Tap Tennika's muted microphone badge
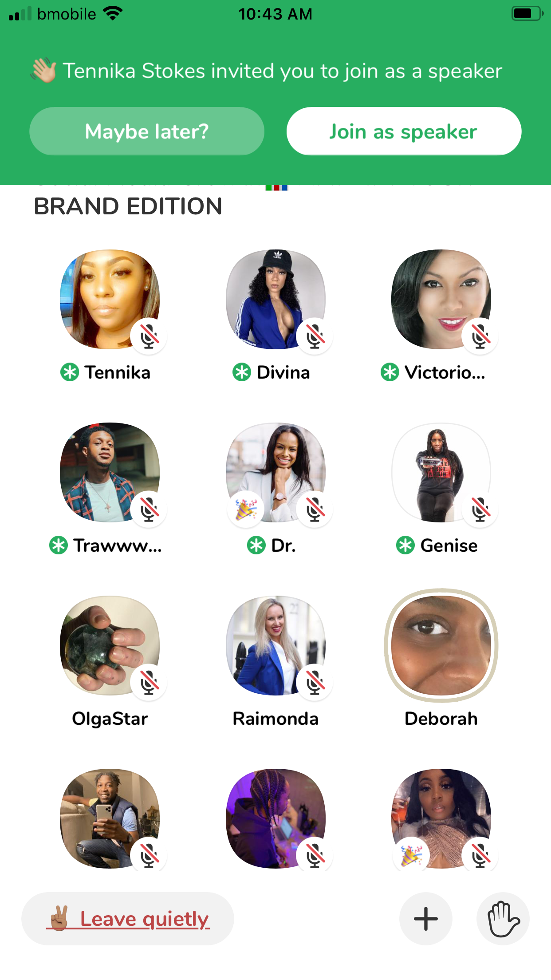This screenshot has height=980, width=551. 149,336
